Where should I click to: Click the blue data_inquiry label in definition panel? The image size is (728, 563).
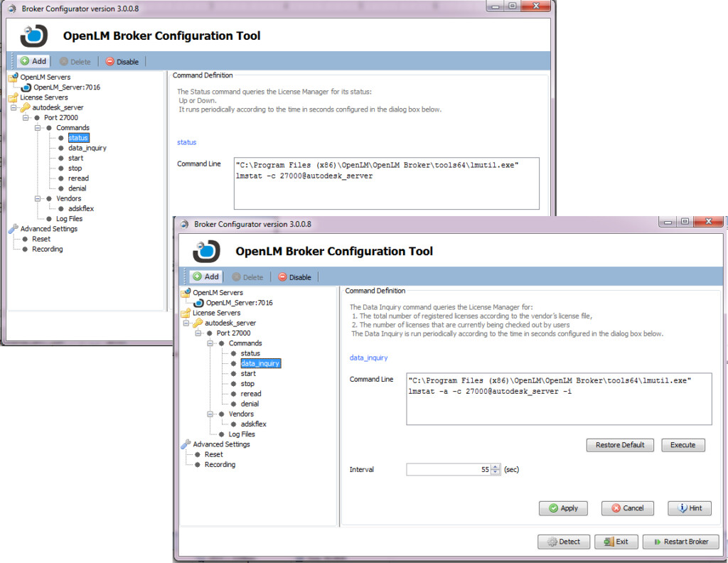[x=368, y=358]
